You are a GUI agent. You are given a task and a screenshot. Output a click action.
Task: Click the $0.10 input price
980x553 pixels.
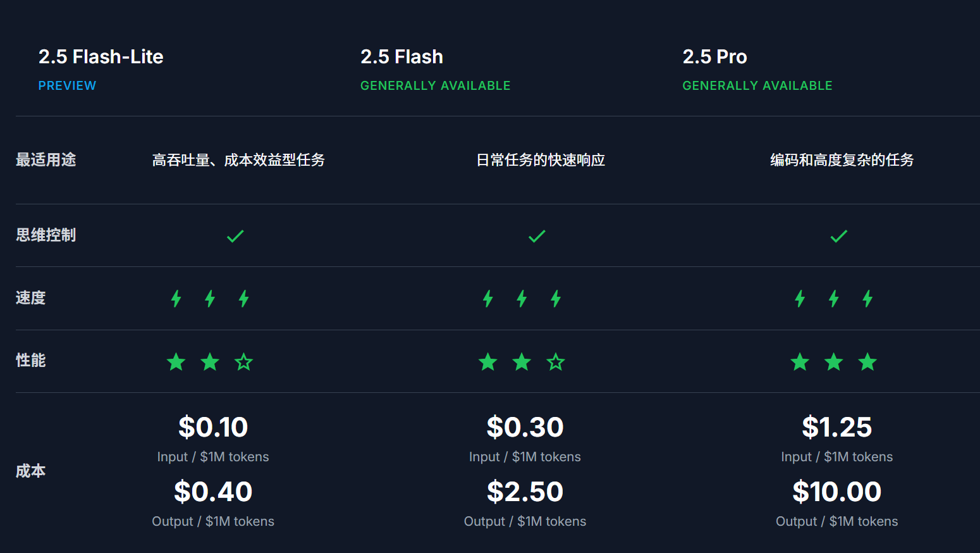pos(213,427)
